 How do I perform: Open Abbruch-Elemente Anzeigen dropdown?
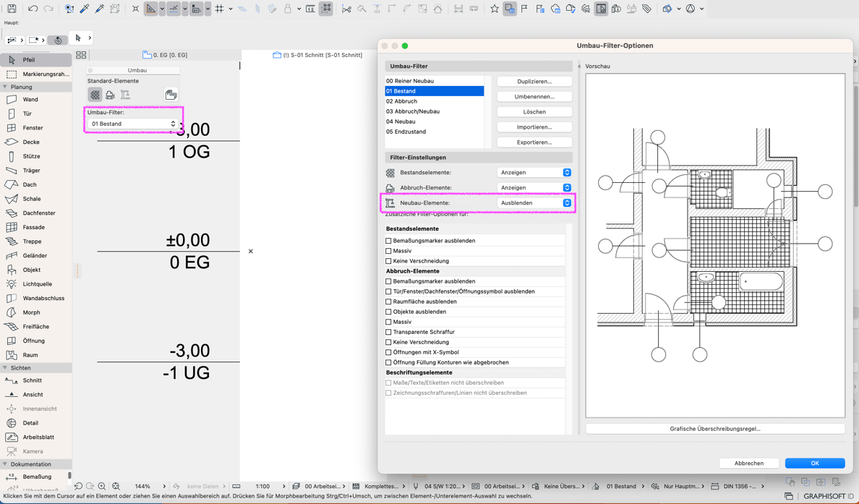pyautogui.click(x=534, y=187)
